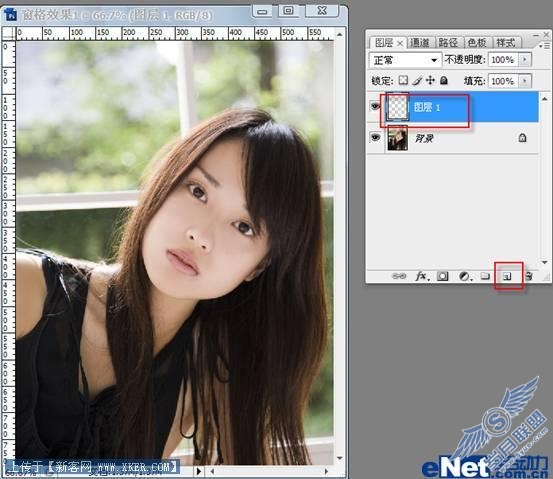Create a new layer
553x479 pixels.
507,276
